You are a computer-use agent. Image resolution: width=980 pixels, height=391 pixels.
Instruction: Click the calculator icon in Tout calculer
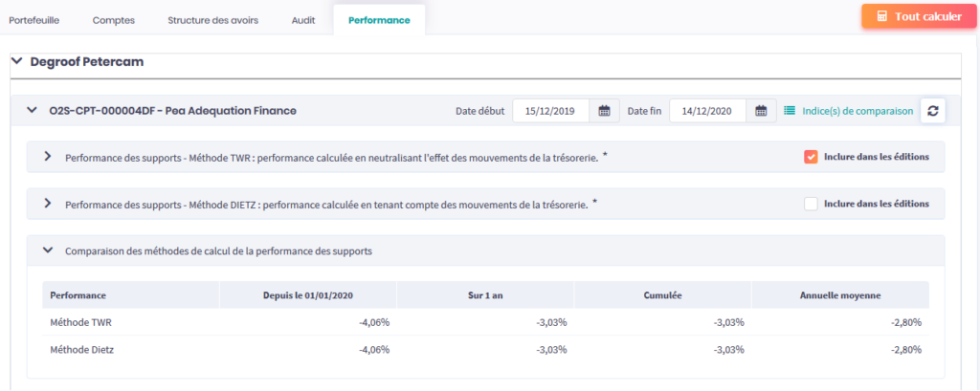click(881, 17)
